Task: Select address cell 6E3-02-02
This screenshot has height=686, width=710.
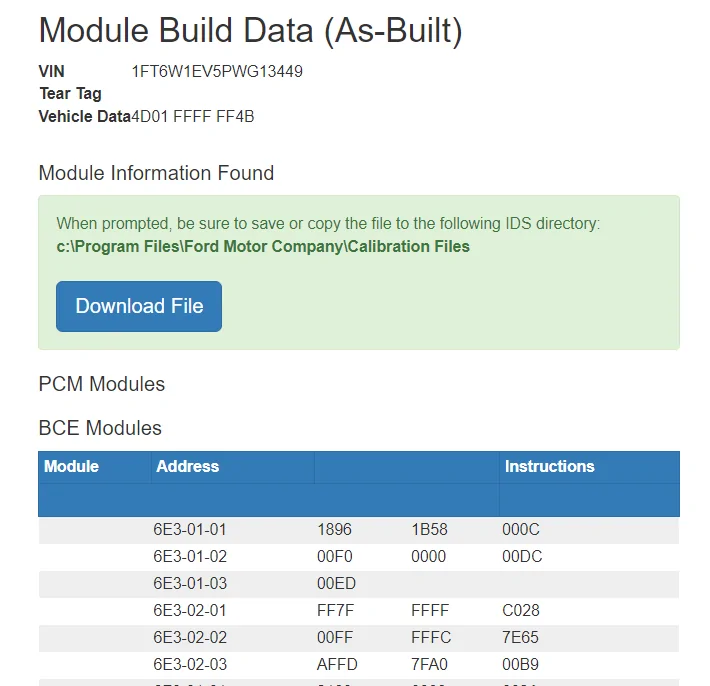Action: click(190, 637)
